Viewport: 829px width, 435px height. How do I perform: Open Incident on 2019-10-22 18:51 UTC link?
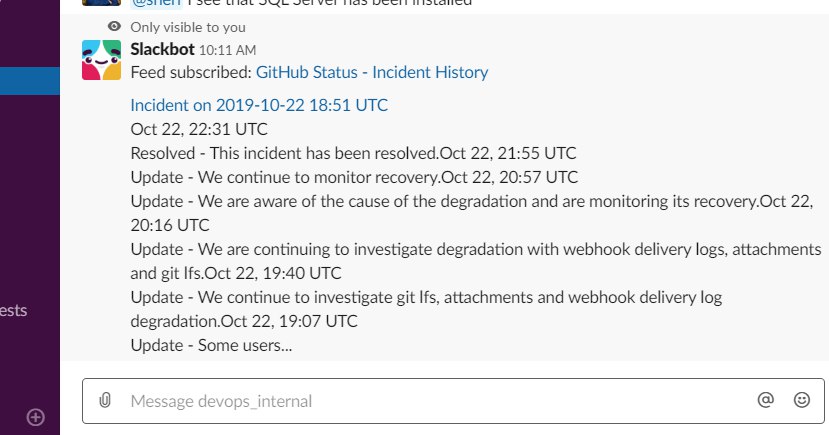coord(259,105)
